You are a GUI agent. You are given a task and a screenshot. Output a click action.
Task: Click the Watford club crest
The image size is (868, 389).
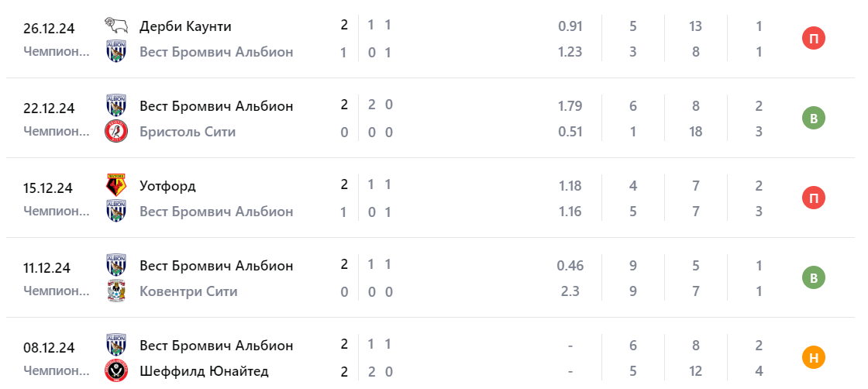click(x=116, y=186)
